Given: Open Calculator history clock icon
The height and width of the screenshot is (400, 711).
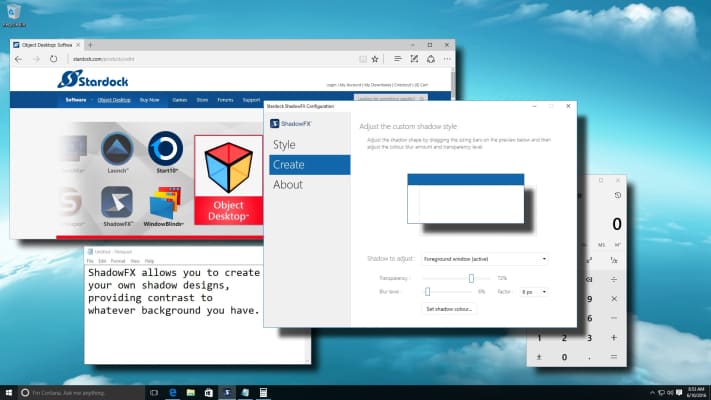Looking at the screenshot, I should tap(617, 195).
